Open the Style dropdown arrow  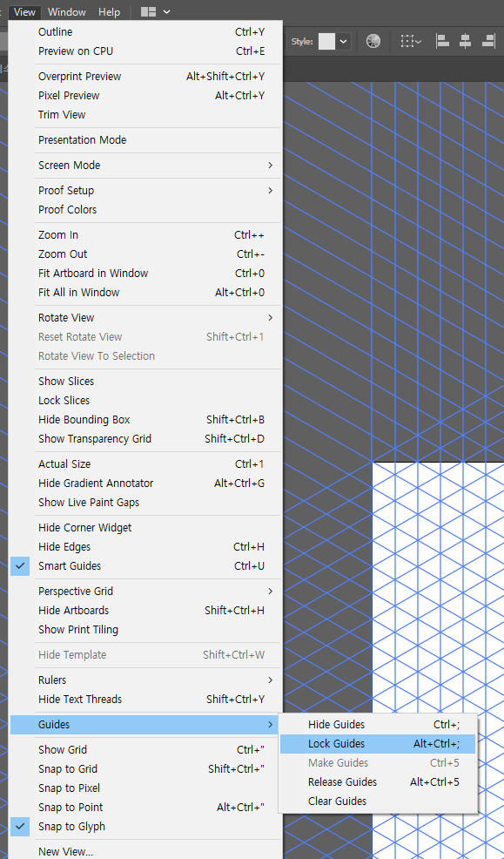point(344,41)
